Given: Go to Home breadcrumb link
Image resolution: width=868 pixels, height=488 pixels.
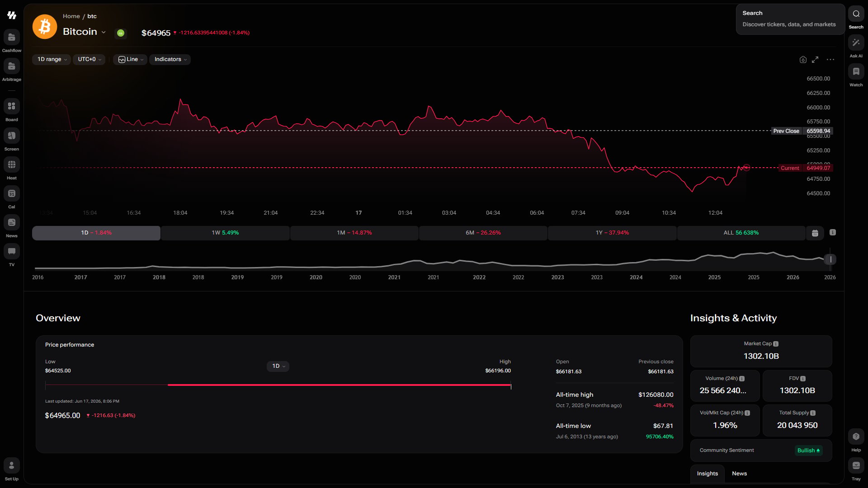Looking at the screenshot, I should tap(71, 16).
